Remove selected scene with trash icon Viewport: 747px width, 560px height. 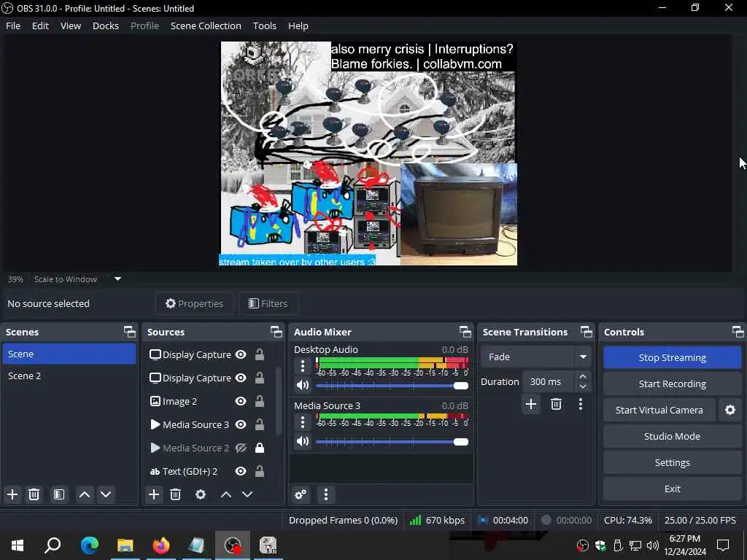pyautogui.click(x=34, y=494)
